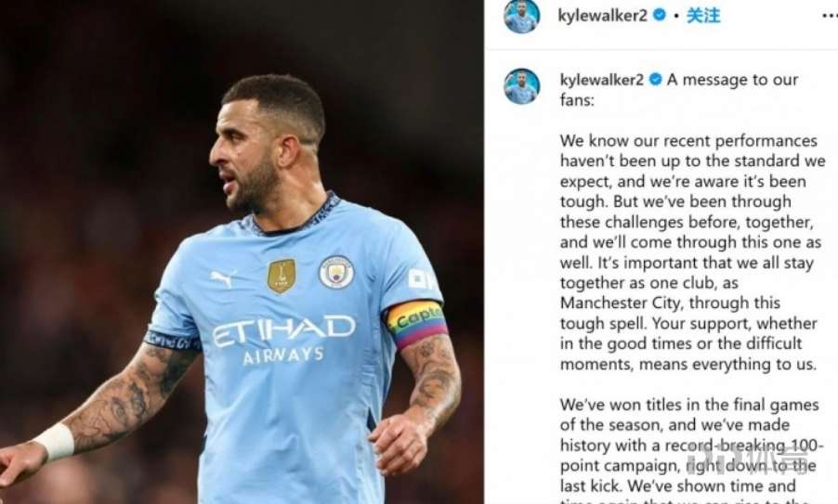
Task: Select the post photo of the player
Action: (242, 252)
